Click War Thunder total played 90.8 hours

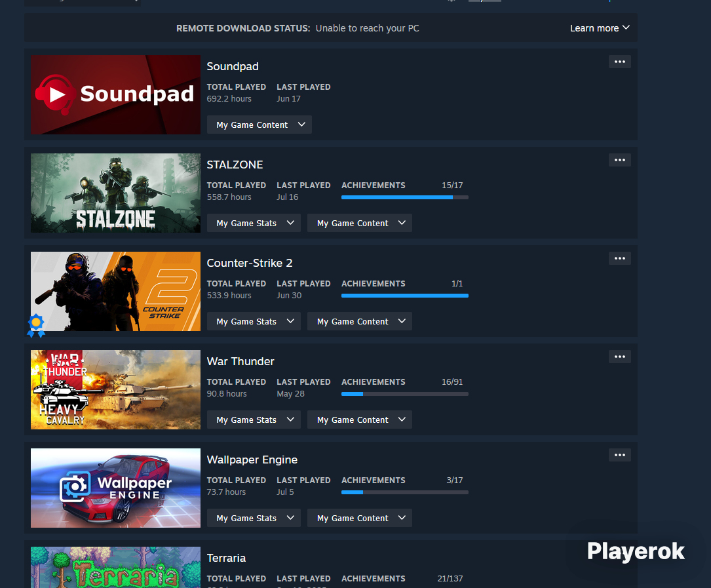pyautogui.click(x=227, y=394)
